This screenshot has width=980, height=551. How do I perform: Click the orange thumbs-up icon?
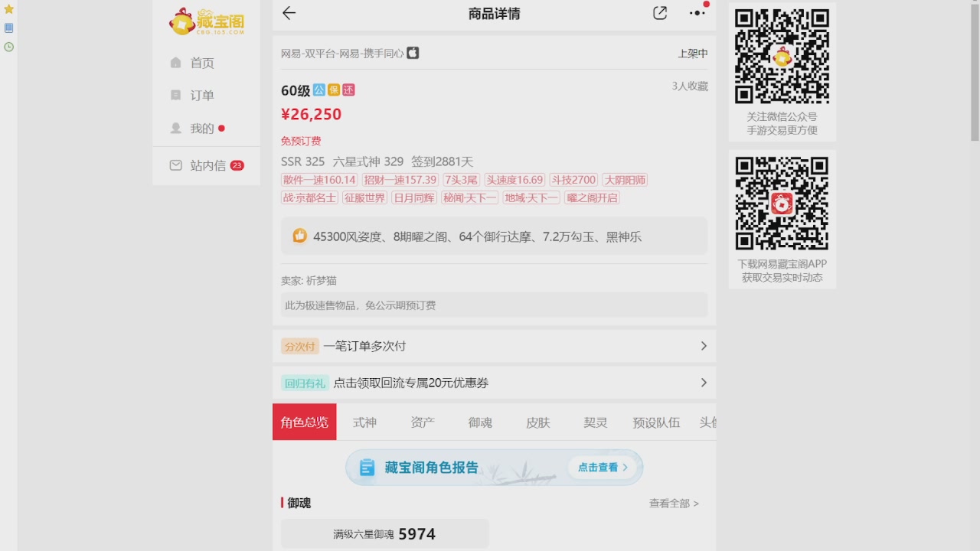click(x=299, y=236)
